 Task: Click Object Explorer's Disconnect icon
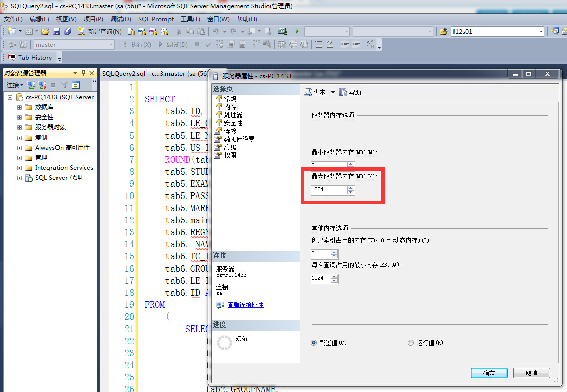click(x=43, y=85)
